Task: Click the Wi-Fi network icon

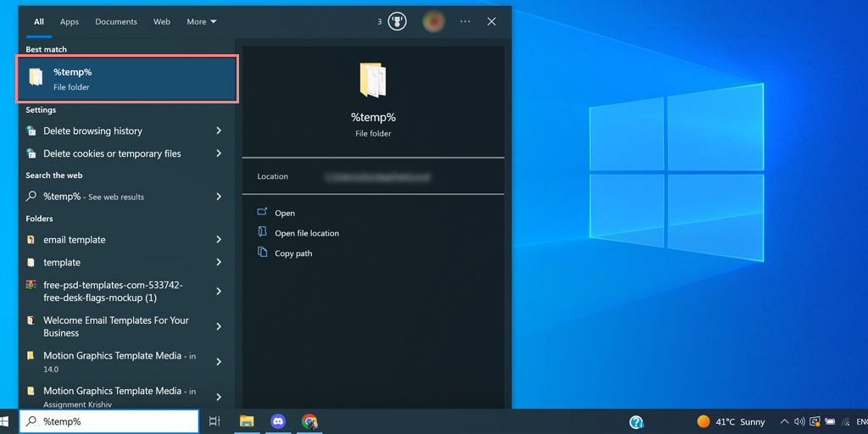Action: tap(845, 422)
